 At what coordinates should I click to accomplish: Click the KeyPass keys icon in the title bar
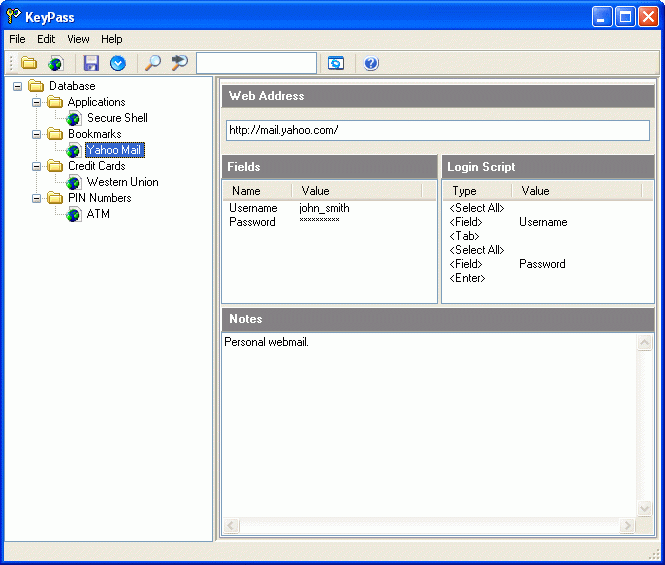tap(14, 16)
